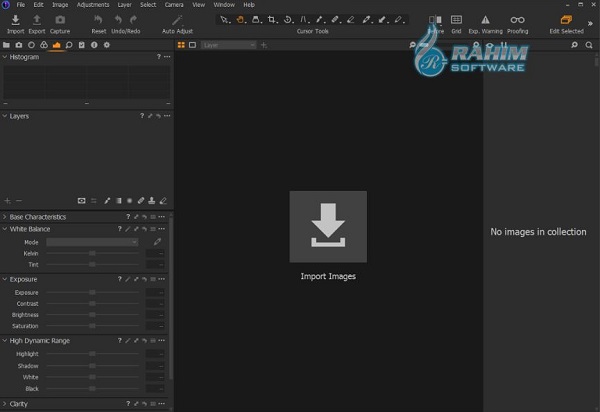Screen dimensions: 600x412
Task: Click the Brightness slider handle
Action: (92, 314)
